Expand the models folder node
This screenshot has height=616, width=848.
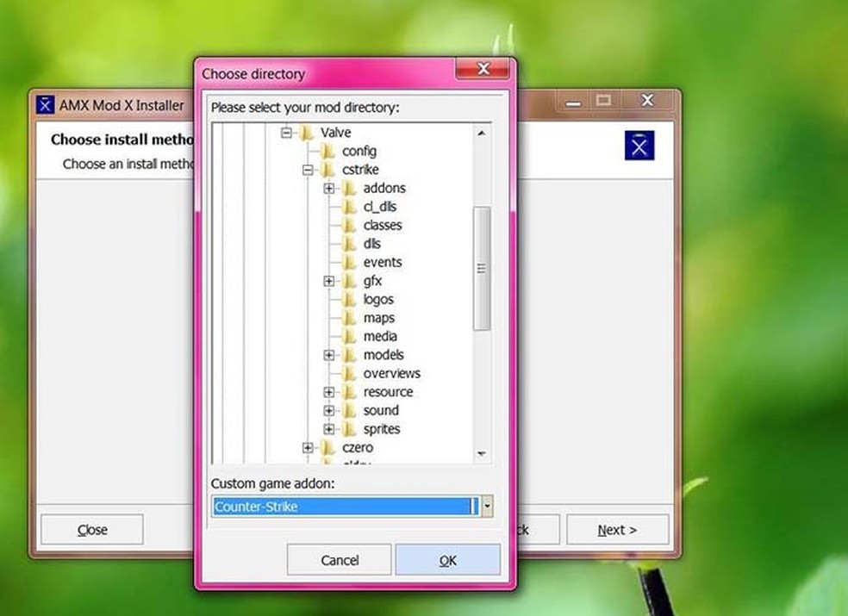329,355
